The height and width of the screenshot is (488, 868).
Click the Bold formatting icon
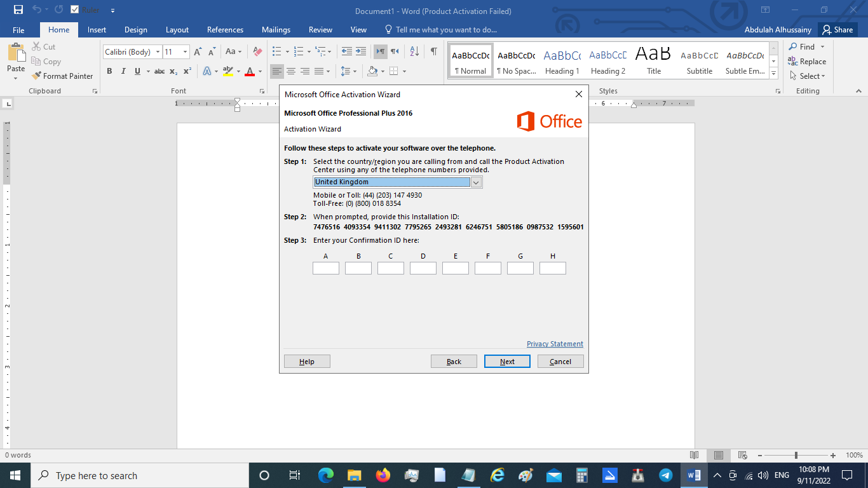pos(109,71)
